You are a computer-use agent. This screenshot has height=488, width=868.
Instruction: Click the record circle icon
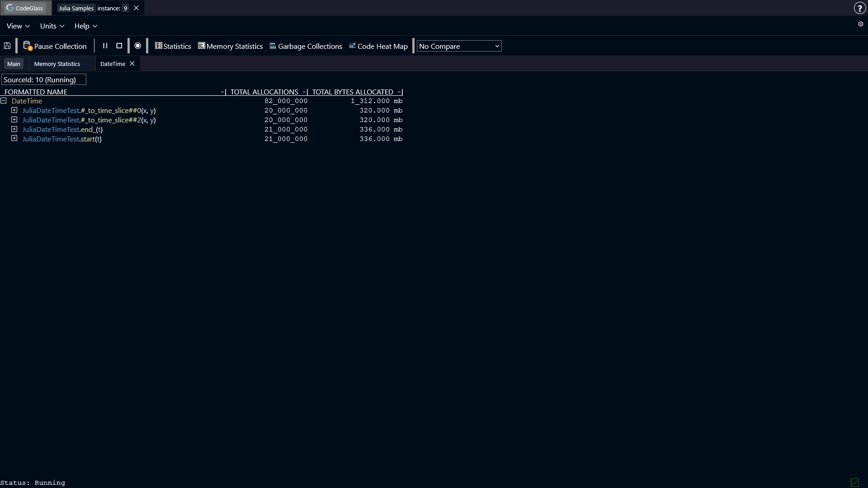coord(138,46)
